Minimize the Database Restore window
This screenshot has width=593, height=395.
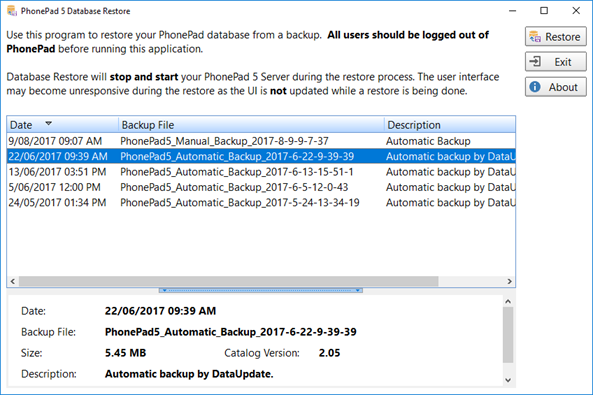pyautogui.click(x=512, y=11)
